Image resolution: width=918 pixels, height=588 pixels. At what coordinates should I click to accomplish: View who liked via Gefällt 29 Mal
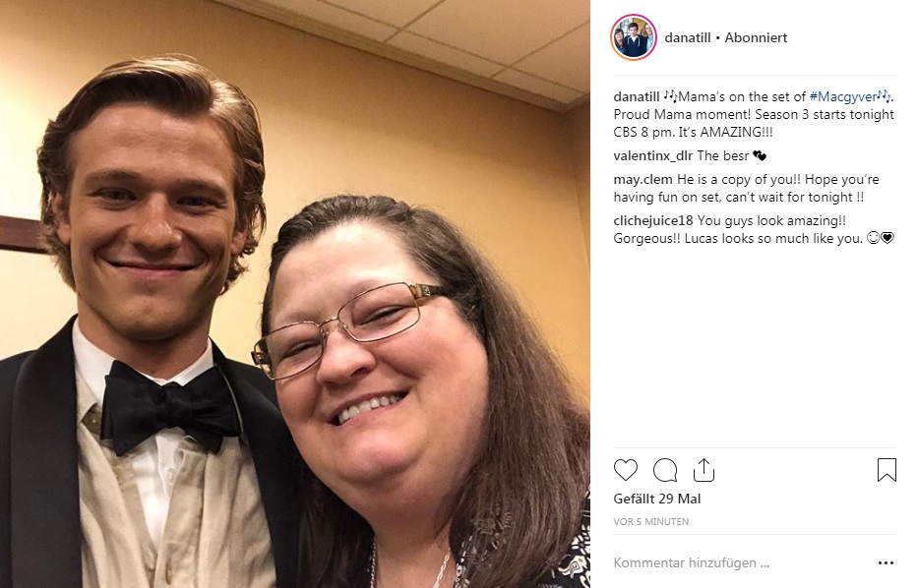click(657, 500)
